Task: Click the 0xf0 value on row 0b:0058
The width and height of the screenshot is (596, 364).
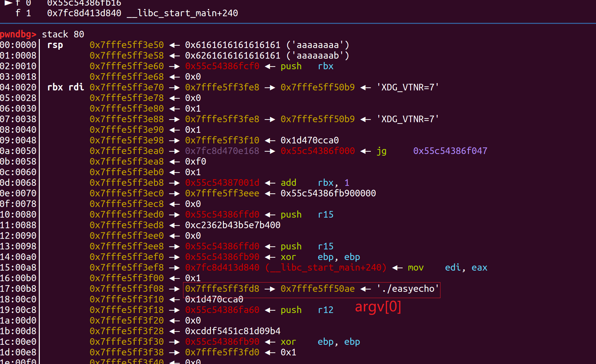Action: click(x=195, y=161)
